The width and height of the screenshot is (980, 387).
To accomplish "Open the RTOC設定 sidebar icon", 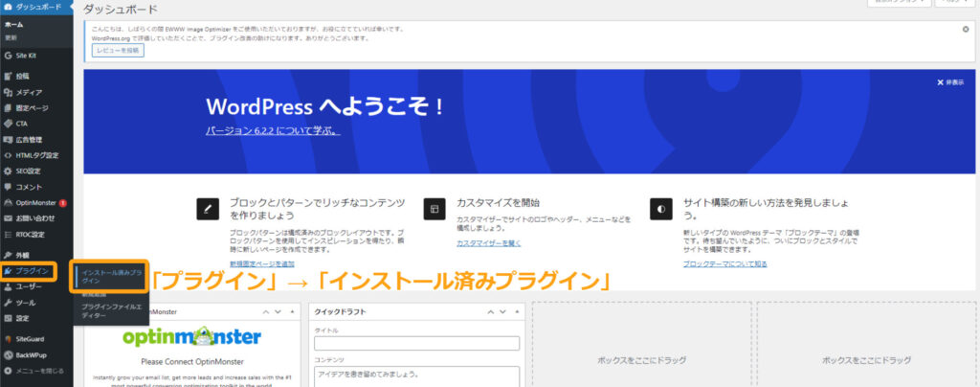I will 8,235.
